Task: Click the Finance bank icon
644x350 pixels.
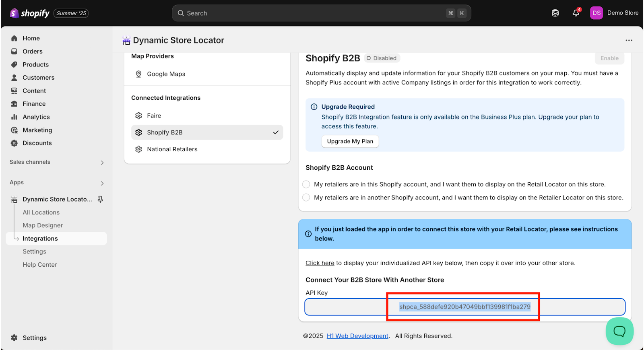Action: (14, 104)
